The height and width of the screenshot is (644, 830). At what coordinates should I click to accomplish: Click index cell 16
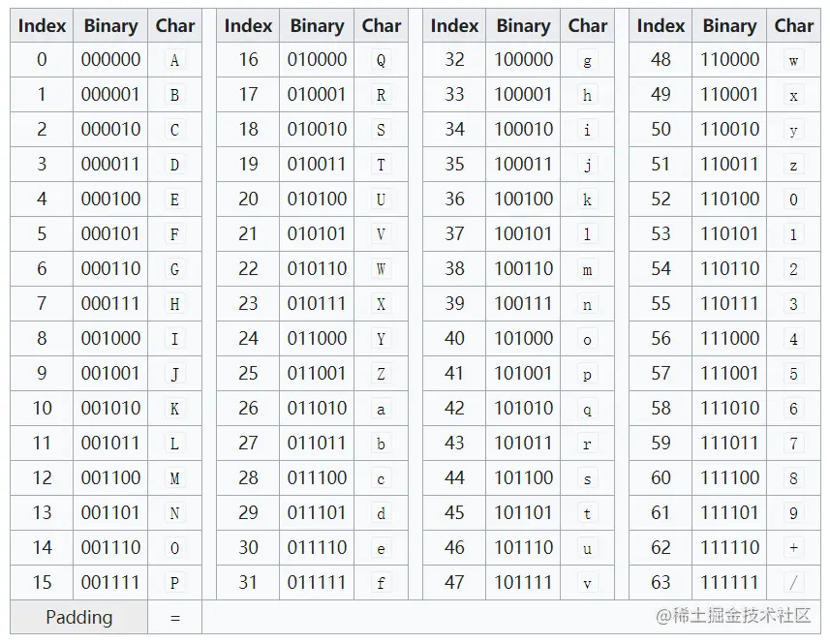(x=248, y=60)
